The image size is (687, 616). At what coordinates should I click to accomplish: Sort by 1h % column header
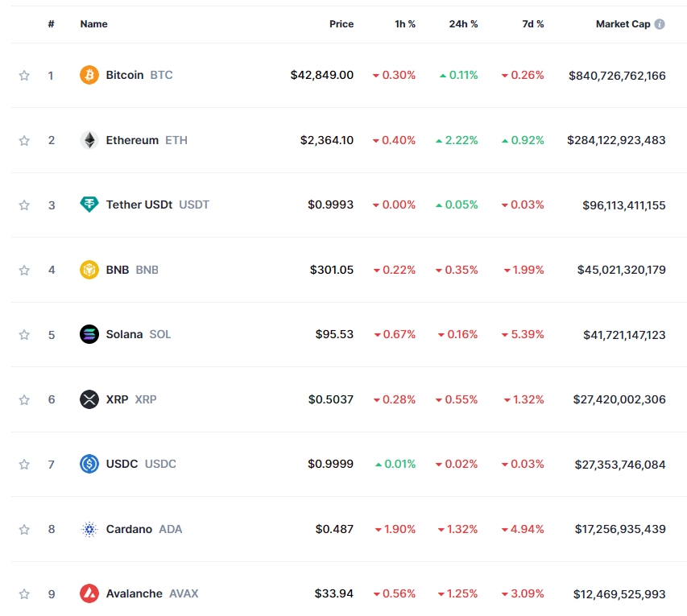(405, 24)
